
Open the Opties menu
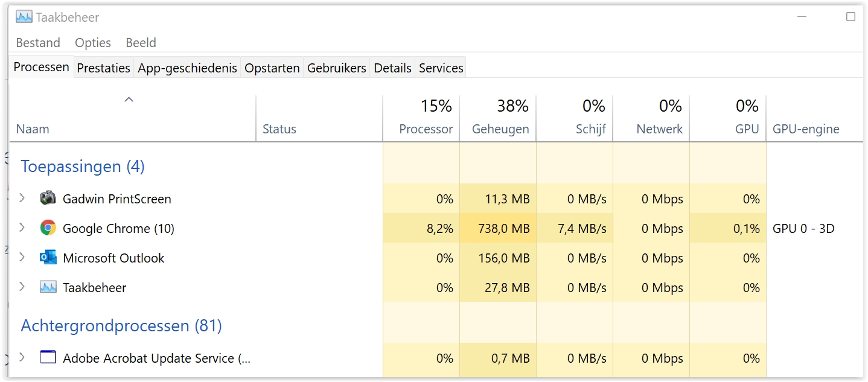pyautogui.click(x=93, y=43)
